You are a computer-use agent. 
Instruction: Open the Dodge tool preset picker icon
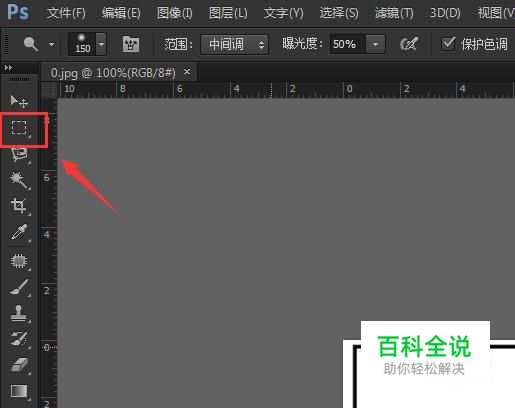pos(31,44)
